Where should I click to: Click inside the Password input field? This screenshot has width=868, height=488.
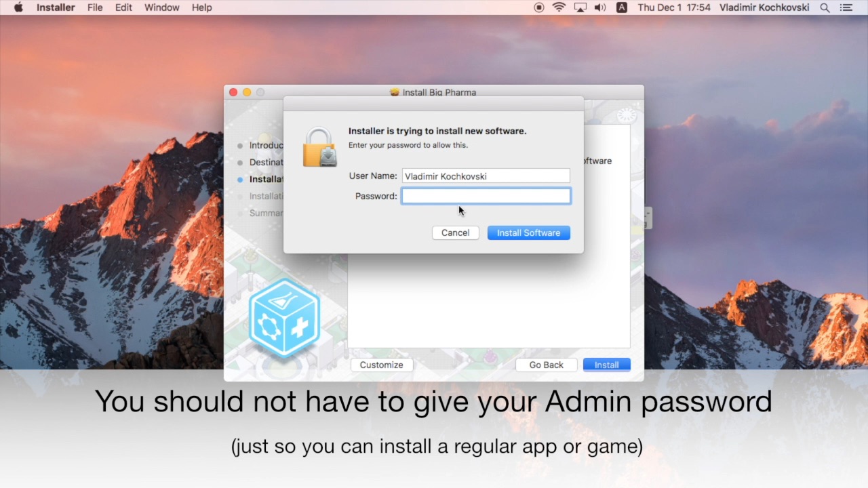point(486,196)
